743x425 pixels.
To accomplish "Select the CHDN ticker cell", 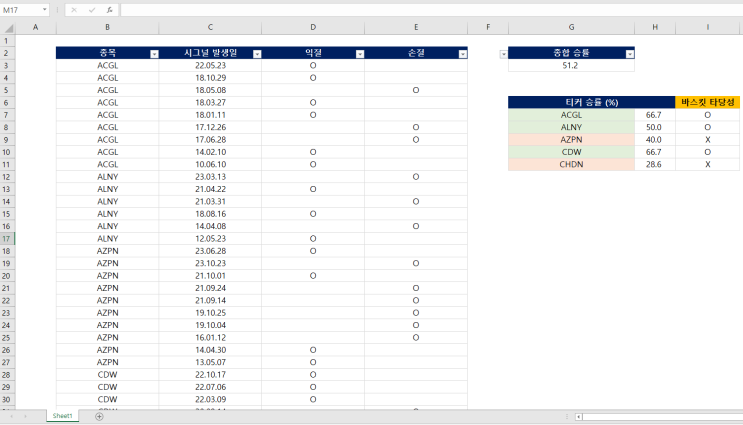I will click(x=571, y=164).
